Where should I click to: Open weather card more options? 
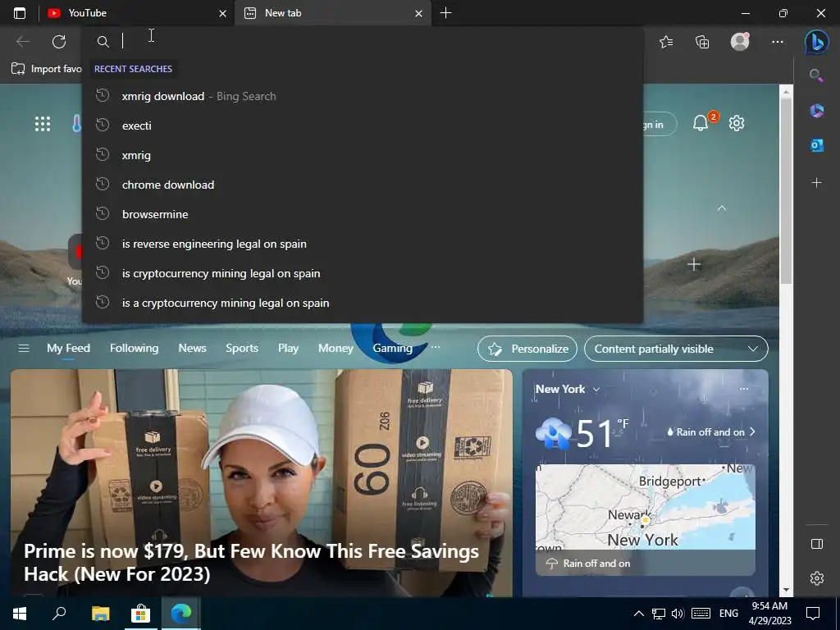[743, 389]
